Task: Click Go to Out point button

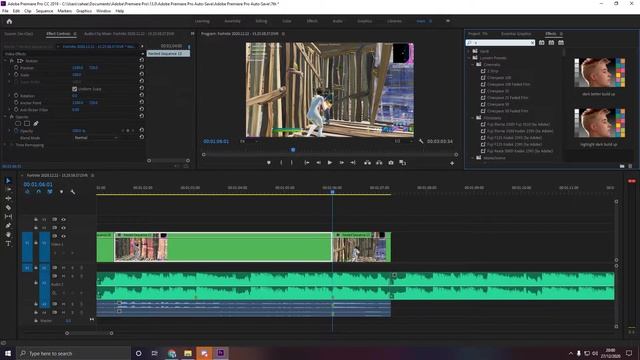Action: pos(353,162)
